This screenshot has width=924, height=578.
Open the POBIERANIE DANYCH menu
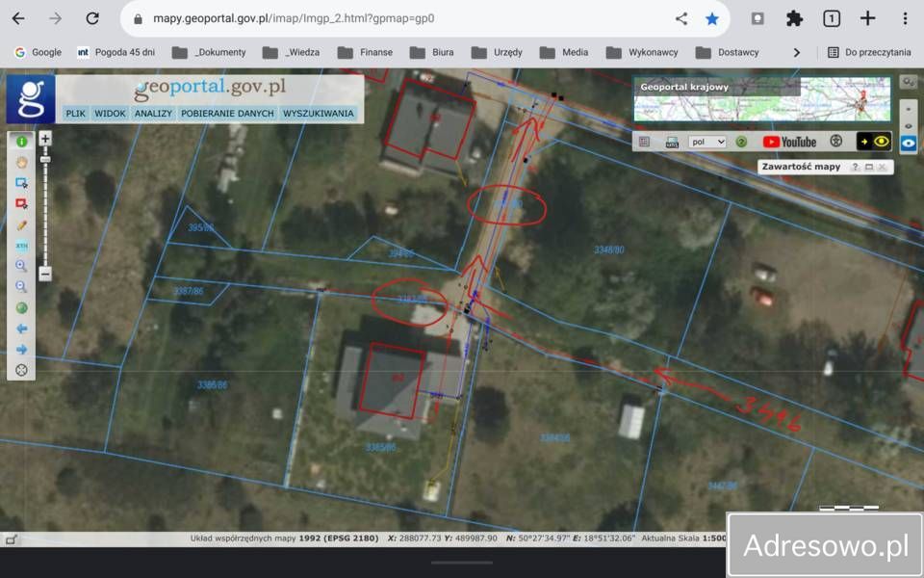coord(227,114)
